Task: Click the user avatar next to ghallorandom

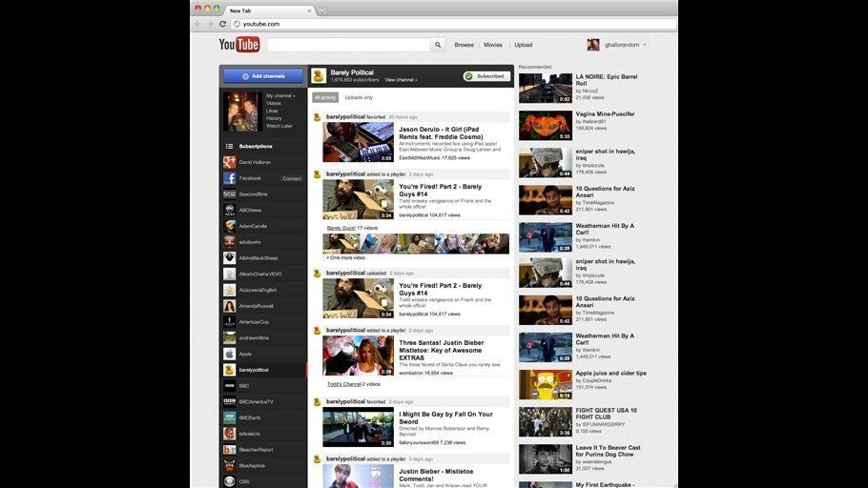Action: [593, 45]
